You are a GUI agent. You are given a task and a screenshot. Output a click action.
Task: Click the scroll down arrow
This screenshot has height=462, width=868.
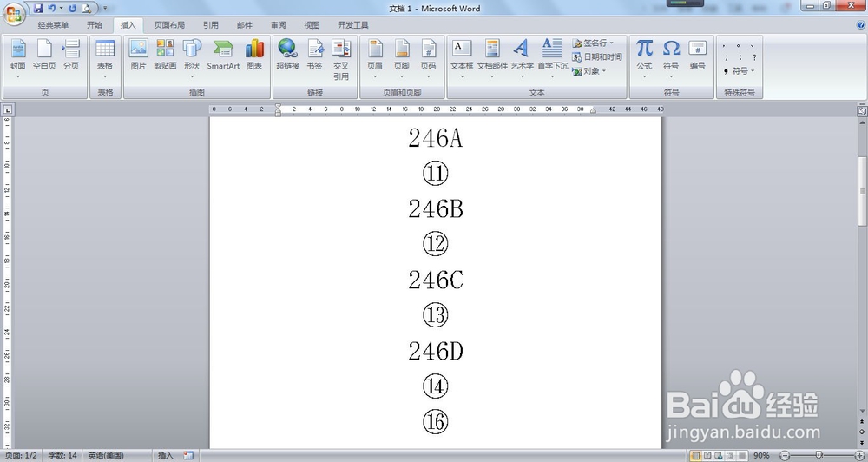[862, 411]
